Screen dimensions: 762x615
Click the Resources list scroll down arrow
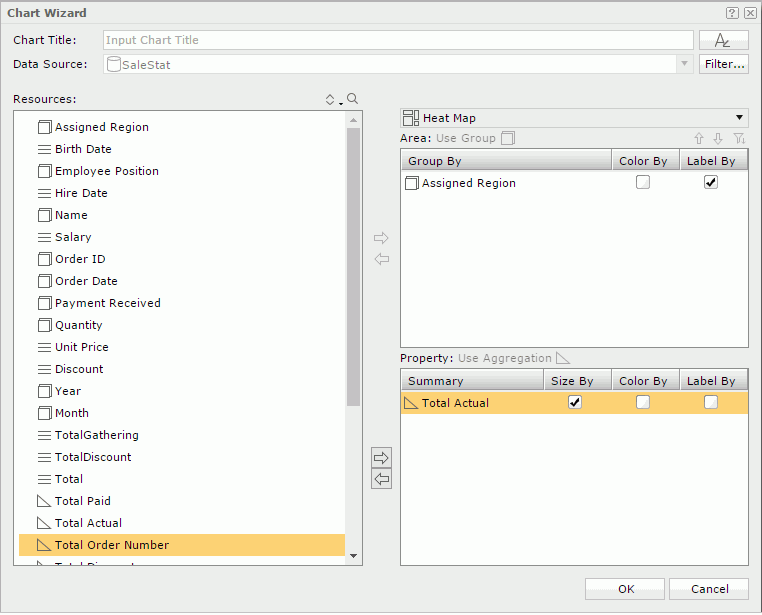(354, 556)
